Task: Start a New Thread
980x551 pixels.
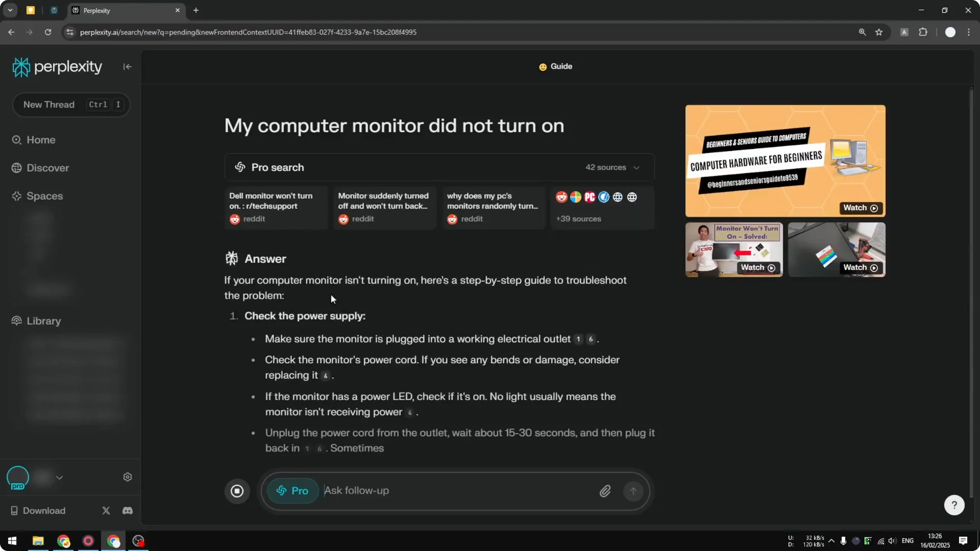Action: pyautogui.click(x=48, y=105)
